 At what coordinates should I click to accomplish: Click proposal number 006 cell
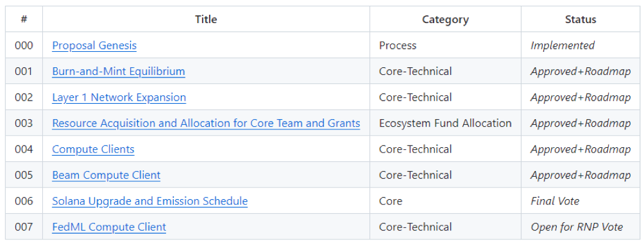point(24,201)
